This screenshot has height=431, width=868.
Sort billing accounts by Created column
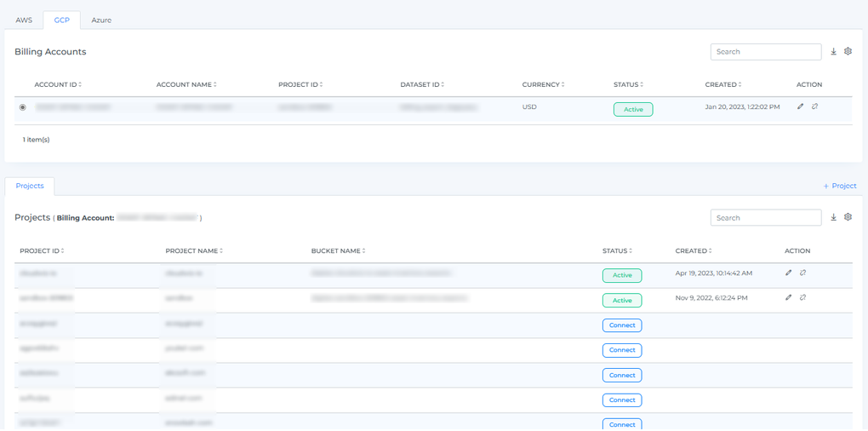click(722, 85)
